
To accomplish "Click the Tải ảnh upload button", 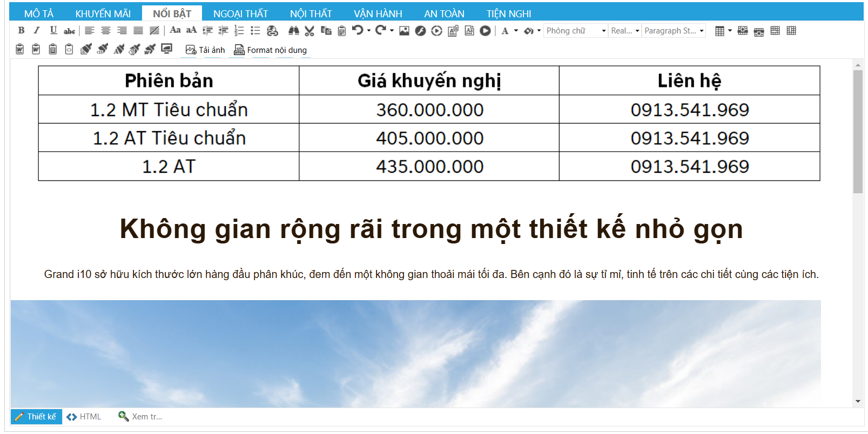I will coord(205,50).
